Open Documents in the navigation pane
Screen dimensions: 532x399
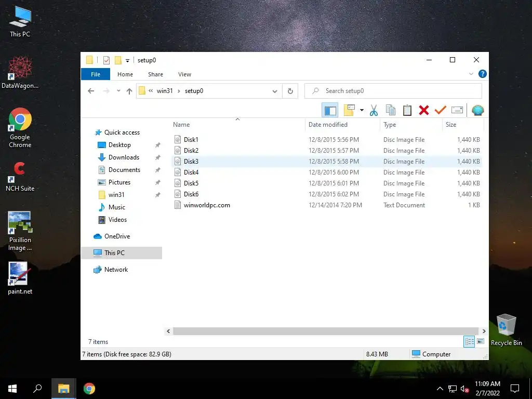coord(124,170)
